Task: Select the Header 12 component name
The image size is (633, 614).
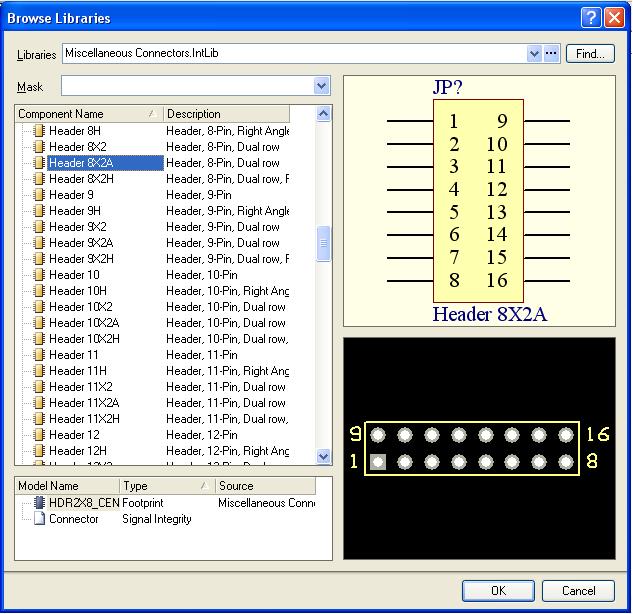Action: [74, 435]
